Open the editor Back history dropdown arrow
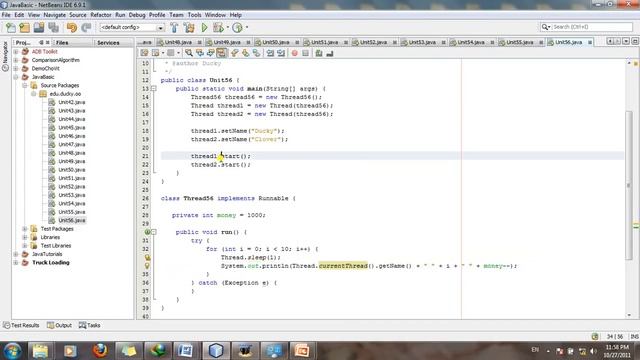Image resolution: width=640 pixels, height=360 pixels. (x=163, y=53)
